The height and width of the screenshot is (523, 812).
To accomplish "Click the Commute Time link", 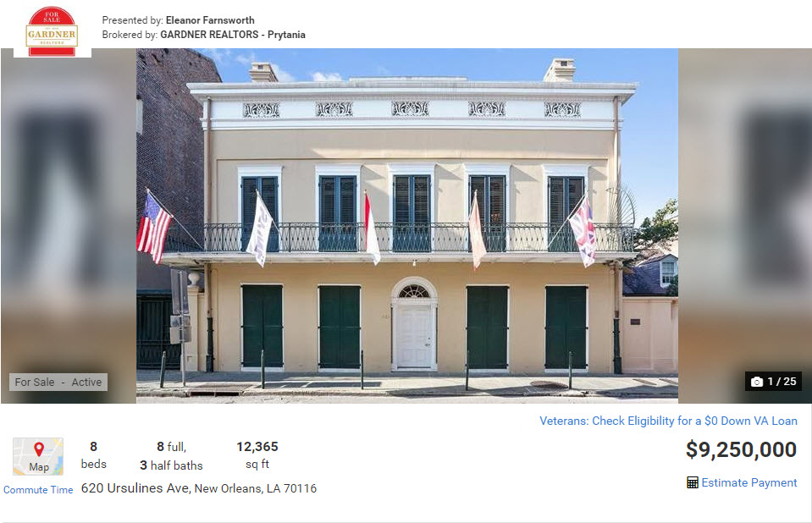I will pos(38,490).
